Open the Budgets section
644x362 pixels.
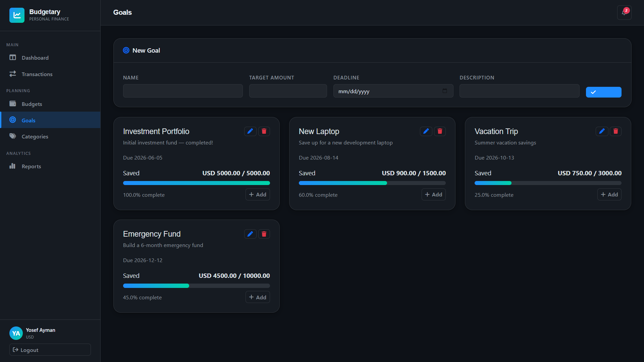50,104
